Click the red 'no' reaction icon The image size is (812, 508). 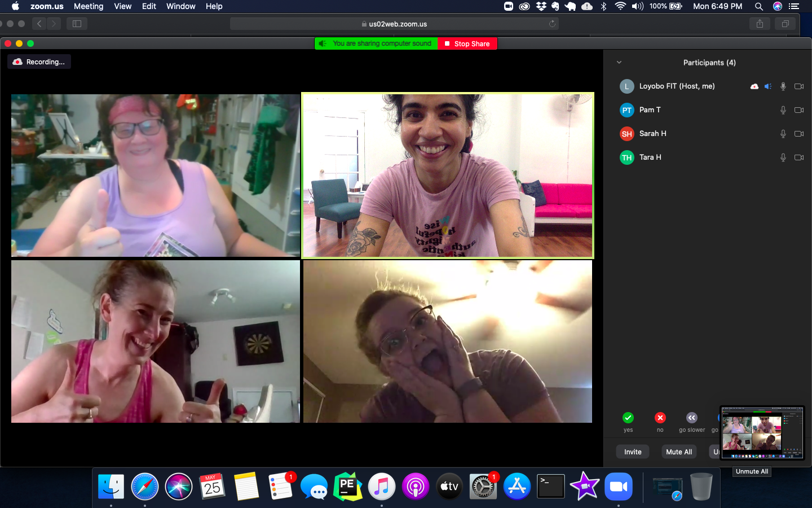(x=660, y=418)
